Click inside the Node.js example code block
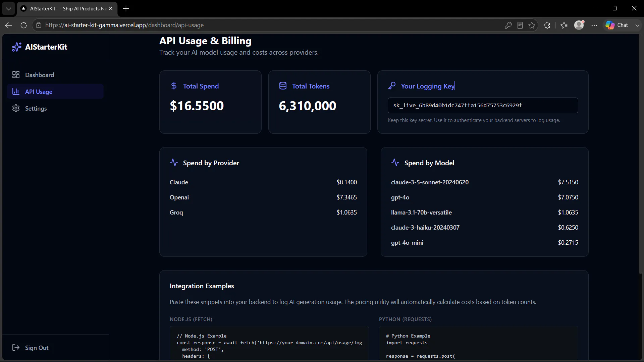Screen dimensions: 644x362 click(269, 344)
